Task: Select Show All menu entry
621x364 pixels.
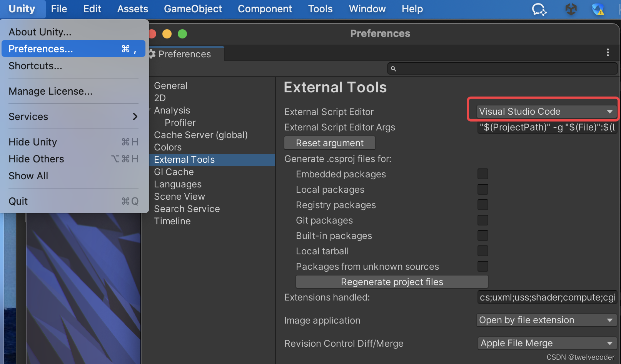Action: [73, 176]
